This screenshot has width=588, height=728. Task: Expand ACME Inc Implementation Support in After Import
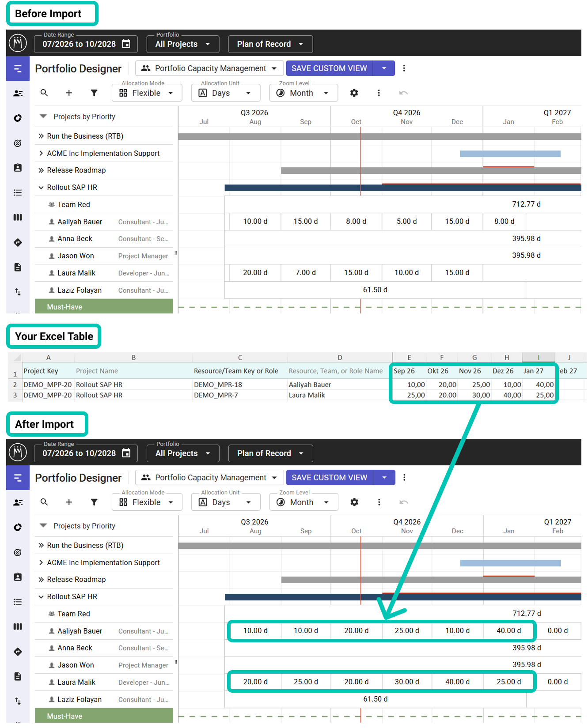tap(41, 562)
